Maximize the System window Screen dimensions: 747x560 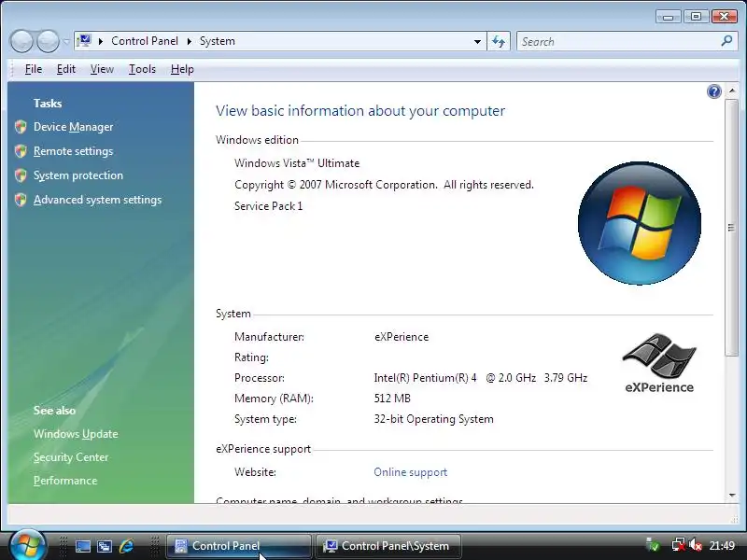pos(696,17)
